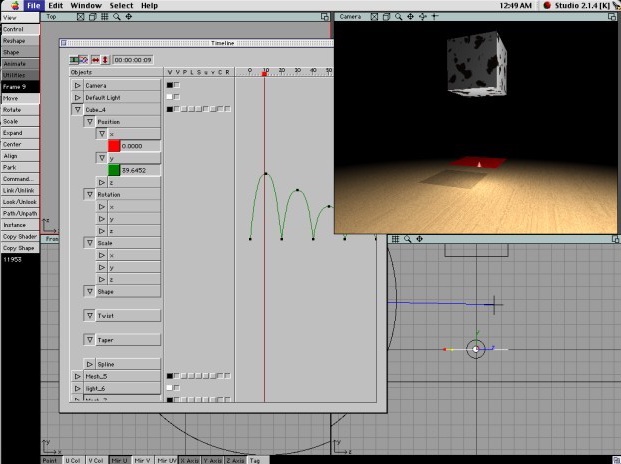
Task: Select the zoom magnifier in Top view header
Action: tap(116, 17)
